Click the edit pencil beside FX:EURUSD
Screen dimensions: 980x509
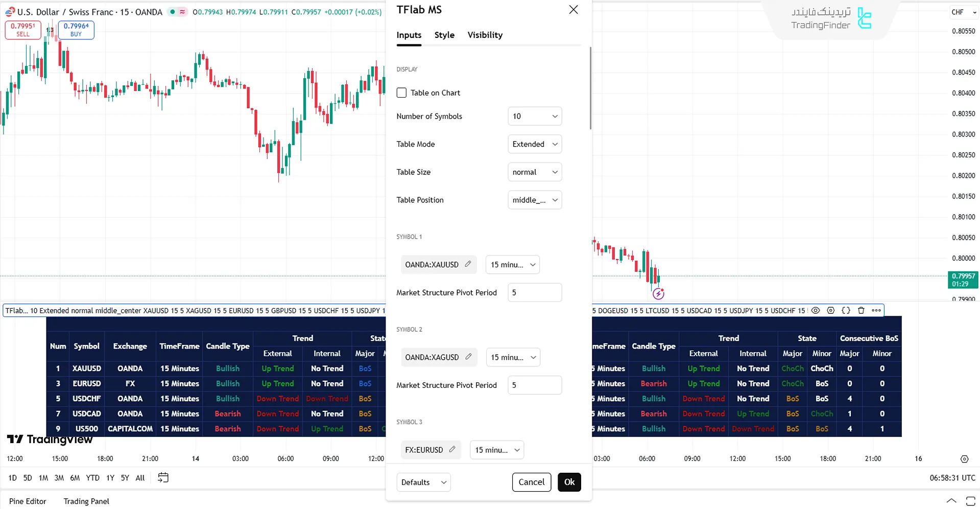(x=452, y=450)
